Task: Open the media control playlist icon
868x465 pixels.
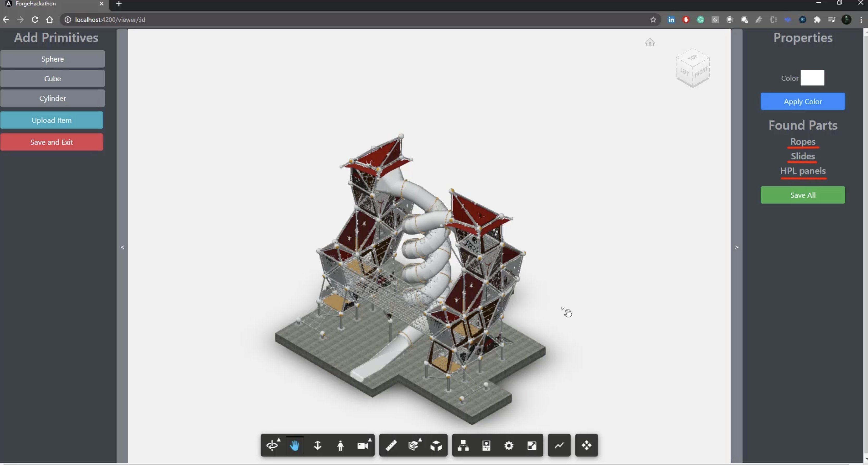Action: pos(831,20)
